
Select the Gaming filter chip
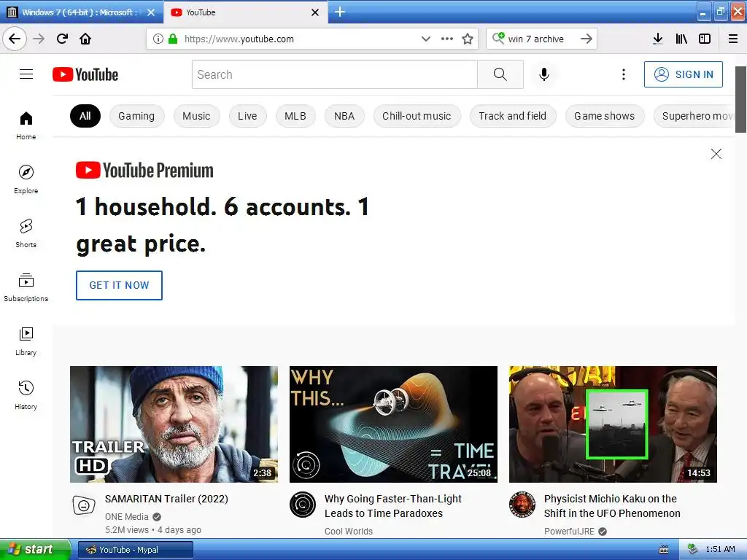point(136,116)
